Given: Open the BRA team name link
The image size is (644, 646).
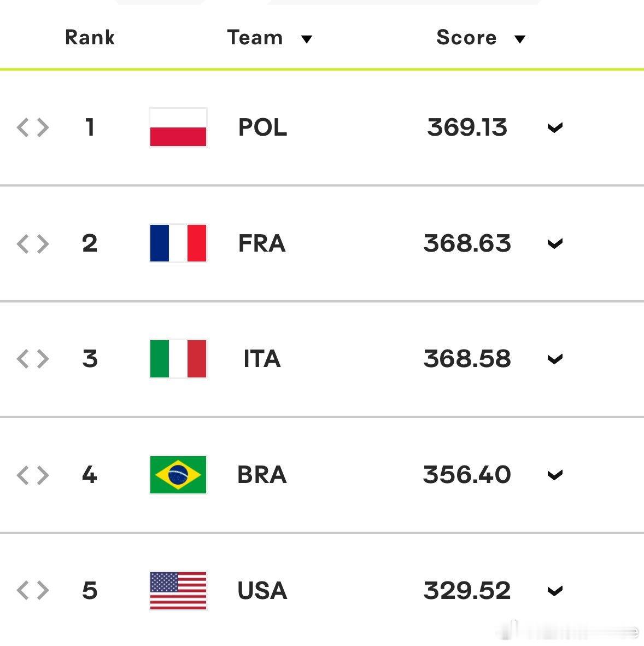Looking at the screenshot, I should (262, 474).
